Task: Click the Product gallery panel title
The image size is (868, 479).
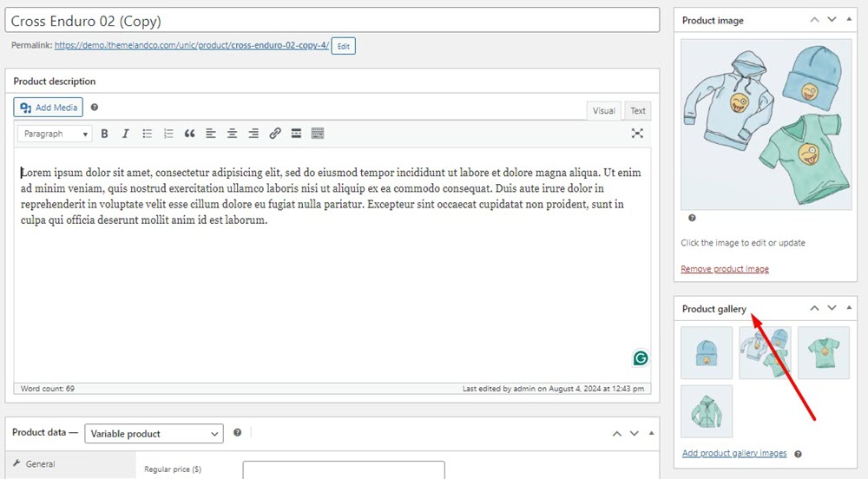Action: tap(714, 309)
